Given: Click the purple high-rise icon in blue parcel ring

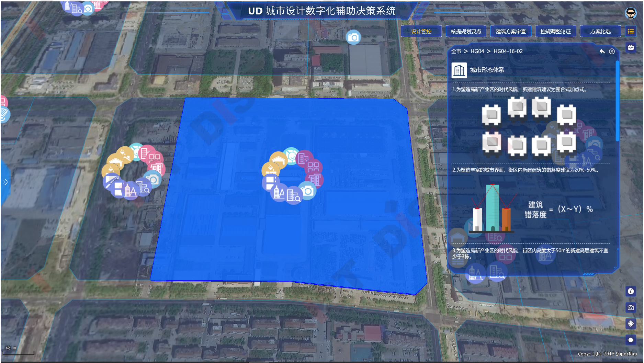Looking at the screenshot, I should (x=315, y=180).
